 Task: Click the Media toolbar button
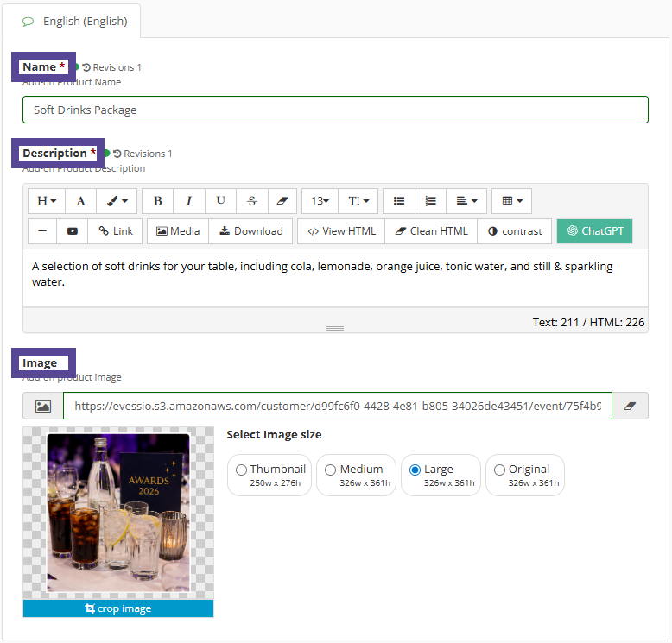point(178,231)
